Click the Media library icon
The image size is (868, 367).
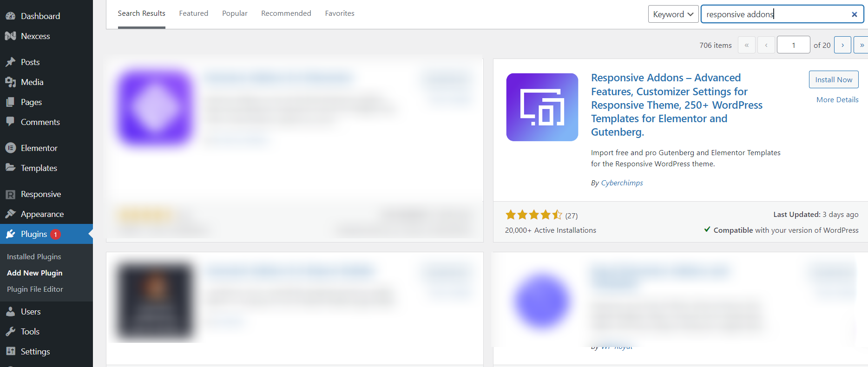(10, 82)
